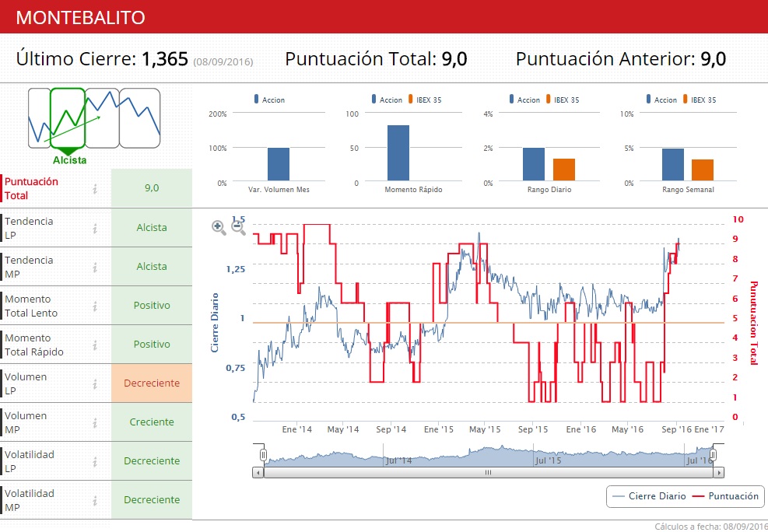This screenshot has width=768, height=532.
Task: Click the Momento Total Rápido Positivo cell
Action: click(x=152, y=345)
